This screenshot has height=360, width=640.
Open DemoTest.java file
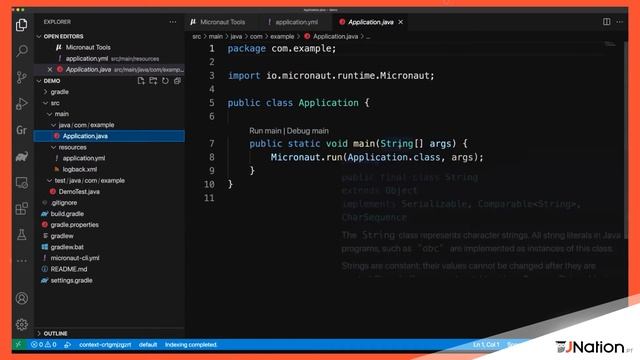tap(79, 191)
